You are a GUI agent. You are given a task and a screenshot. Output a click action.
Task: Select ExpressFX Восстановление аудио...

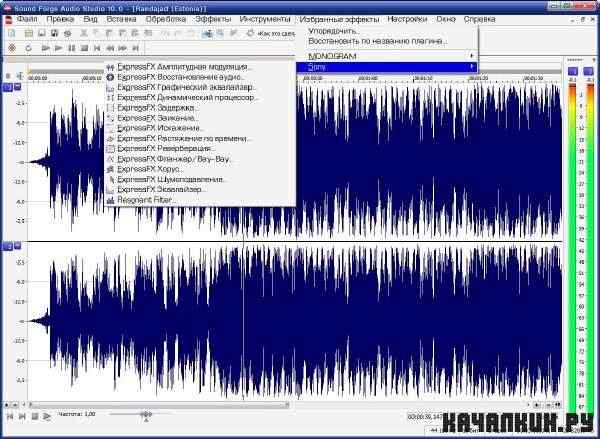click(x=200, y=77)
